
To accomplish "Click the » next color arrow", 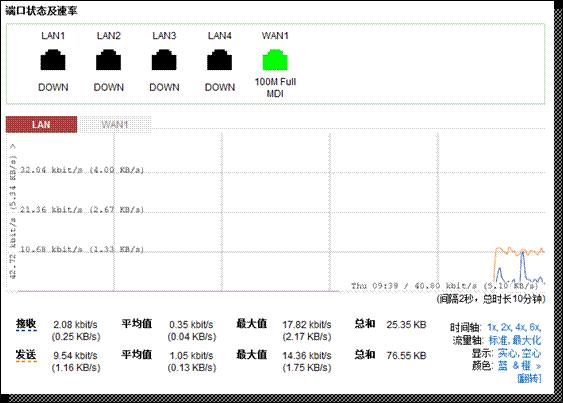I will 538,366.
